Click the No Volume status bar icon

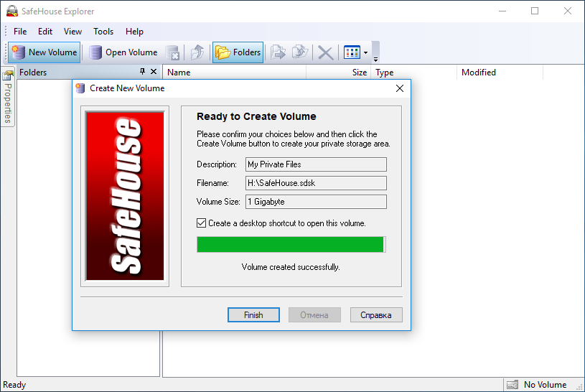pyautogui.click(x=513, y=385)
